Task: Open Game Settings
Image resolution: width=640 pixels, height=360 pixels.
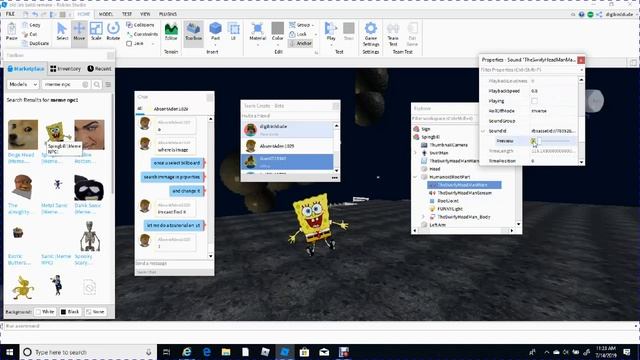Action: [371, 34]
